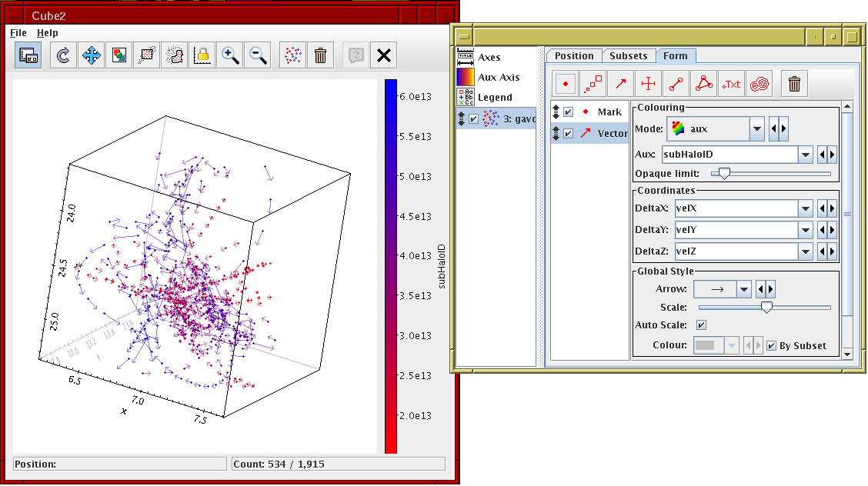Select the Legend control entry
868x486 pixels.
coord(494,97)
